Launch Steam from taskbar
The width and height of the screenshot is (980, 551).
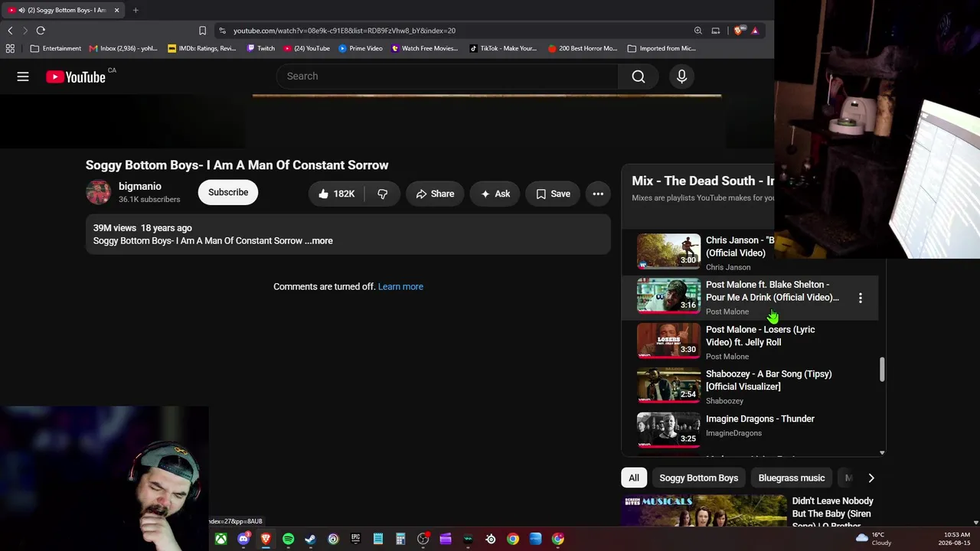coord(310,539)
